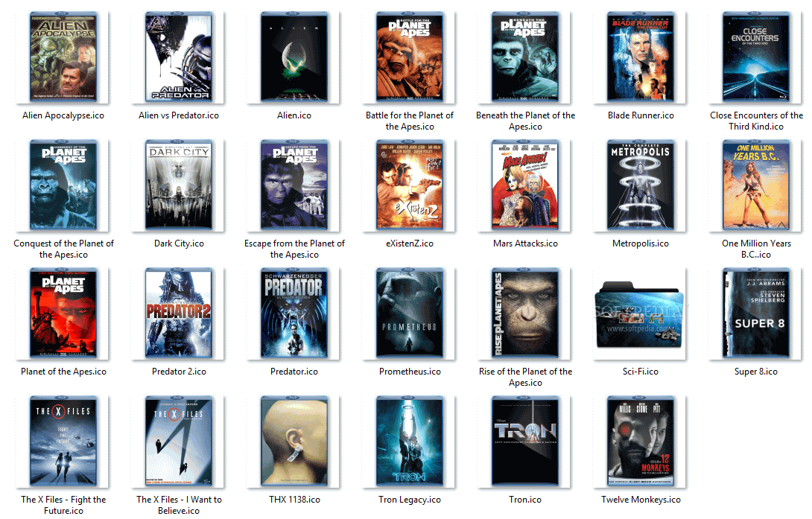Click the Mars Attacks cover icon
This screenshot has width=812, height=519.
(525, 185)
